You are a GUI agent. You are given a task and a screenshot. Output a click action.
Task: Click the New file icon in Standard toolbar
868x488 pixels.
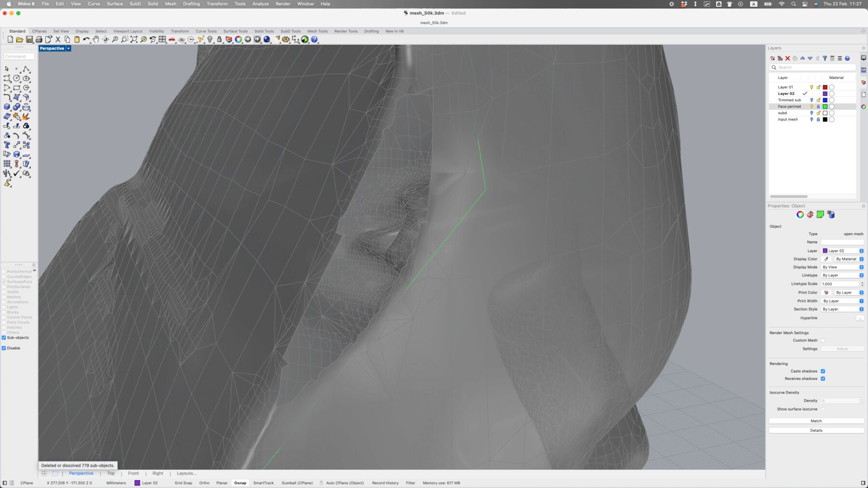point(10,40)
